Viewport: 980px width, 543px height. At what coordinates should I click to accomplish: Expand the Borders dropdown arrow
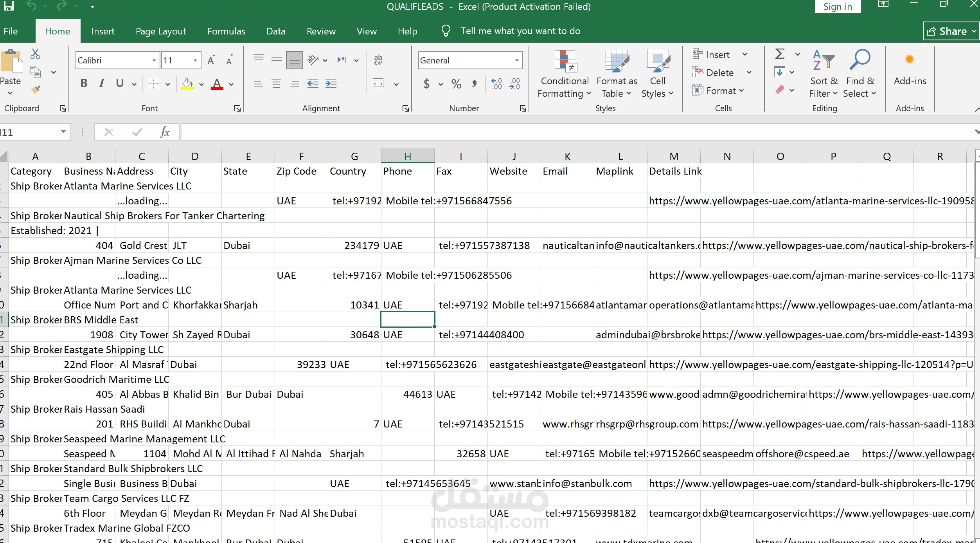click(x=168, y=84)
